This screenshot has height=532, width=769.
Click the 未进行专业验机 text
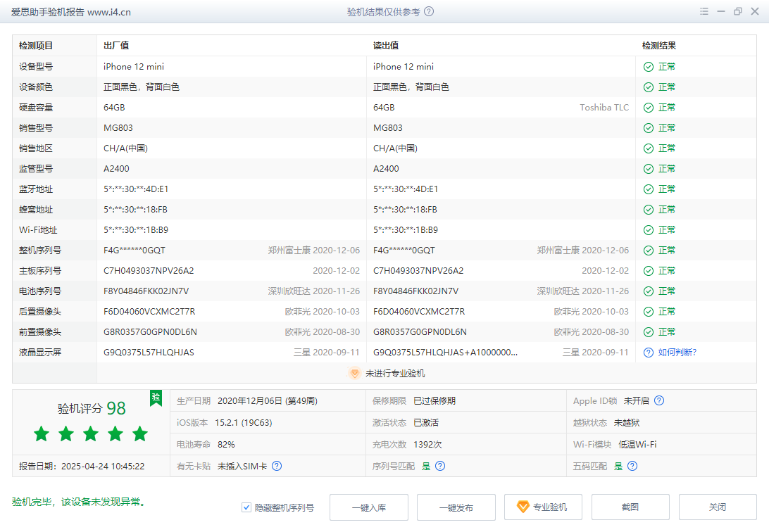(x=395, y=374)
